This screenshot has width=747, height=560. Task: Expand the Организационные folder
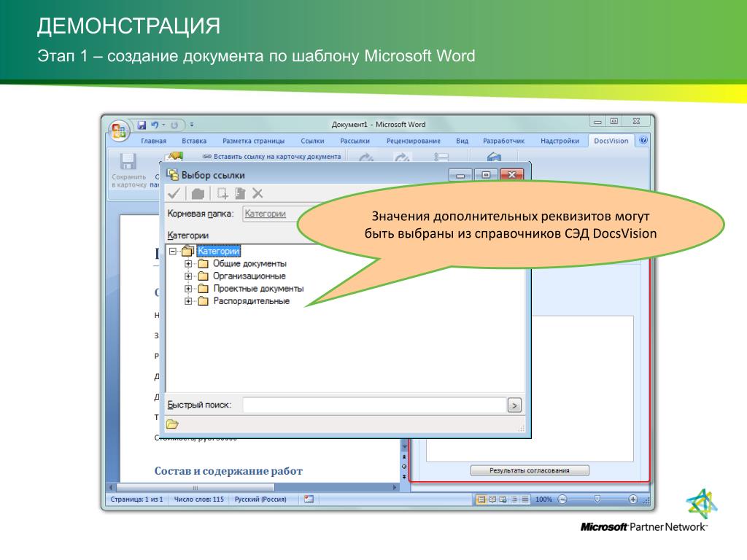tap(188, 276)
